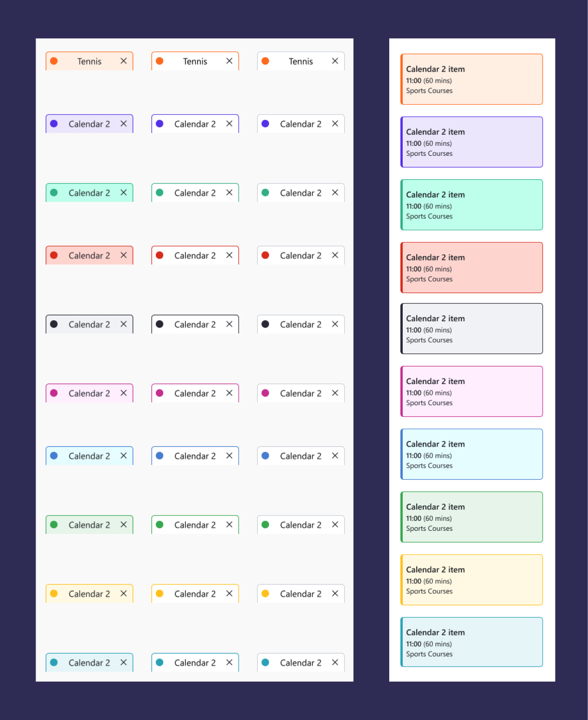This screenshot has height=720, width=588.
Task: Click X on teal-outlined white Calendar 2 chip
Action: (229, 192)
